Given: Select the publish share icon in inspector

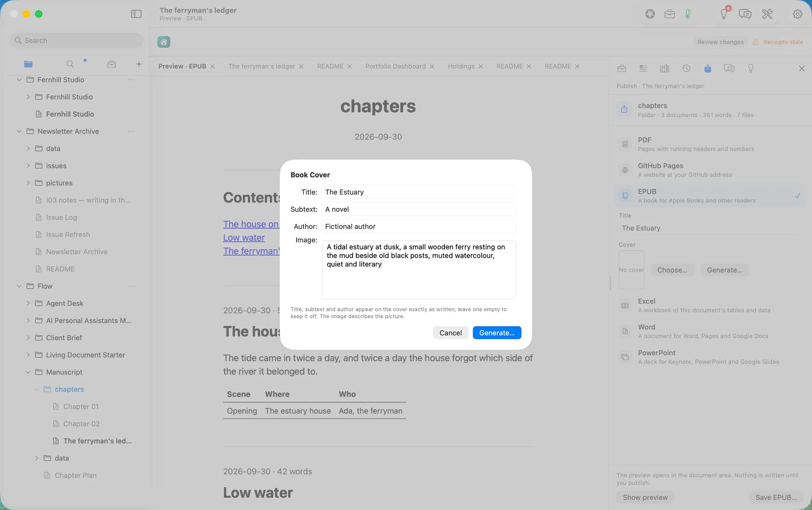Looking at the screenshot, I should [708, 68].
